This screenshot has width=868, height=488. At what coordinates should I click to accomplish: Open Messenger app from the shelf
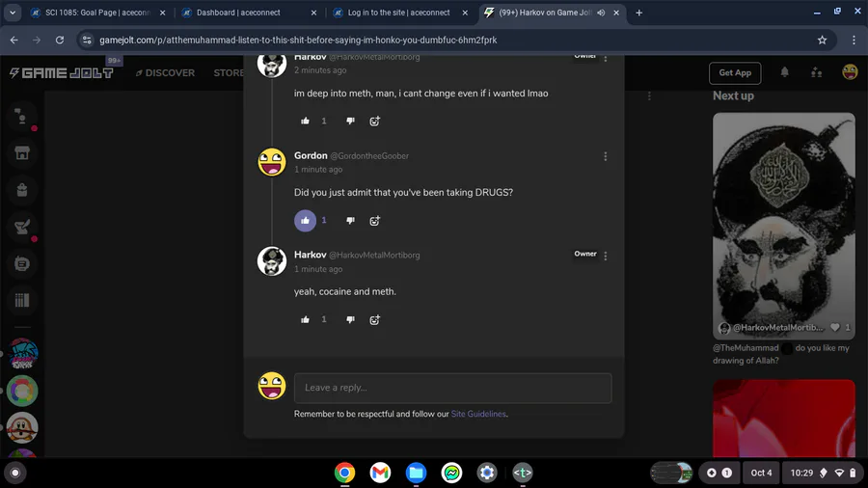tap(451, 473)
